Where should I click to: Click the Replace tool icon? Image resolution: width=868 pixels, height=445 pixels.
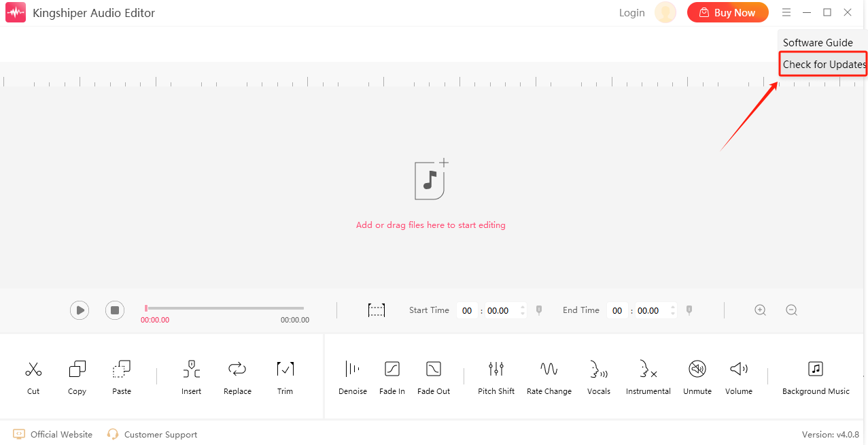point(237,369)
